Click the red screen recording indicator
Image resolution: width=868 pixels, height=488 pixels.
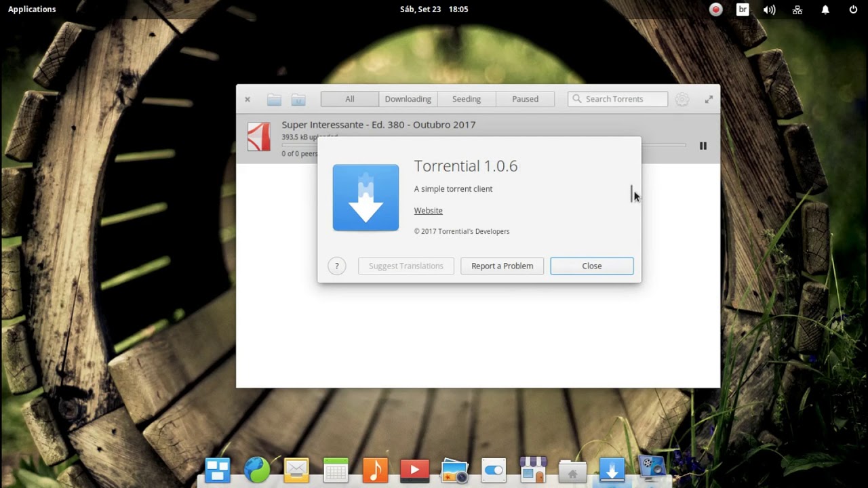(x=715, y=9)
